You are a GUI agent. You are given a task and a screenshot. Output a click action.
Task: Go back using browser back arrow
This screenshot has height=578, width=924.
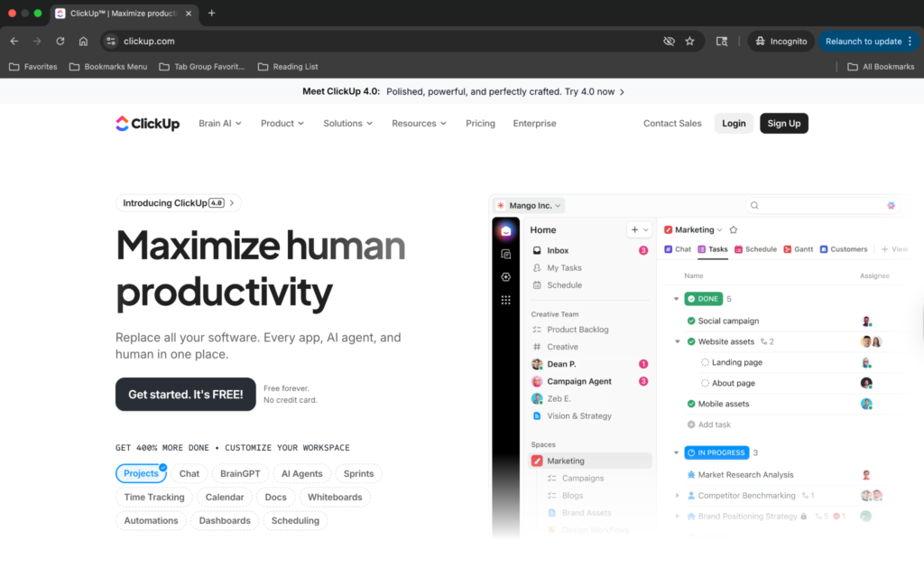point(14,42)
